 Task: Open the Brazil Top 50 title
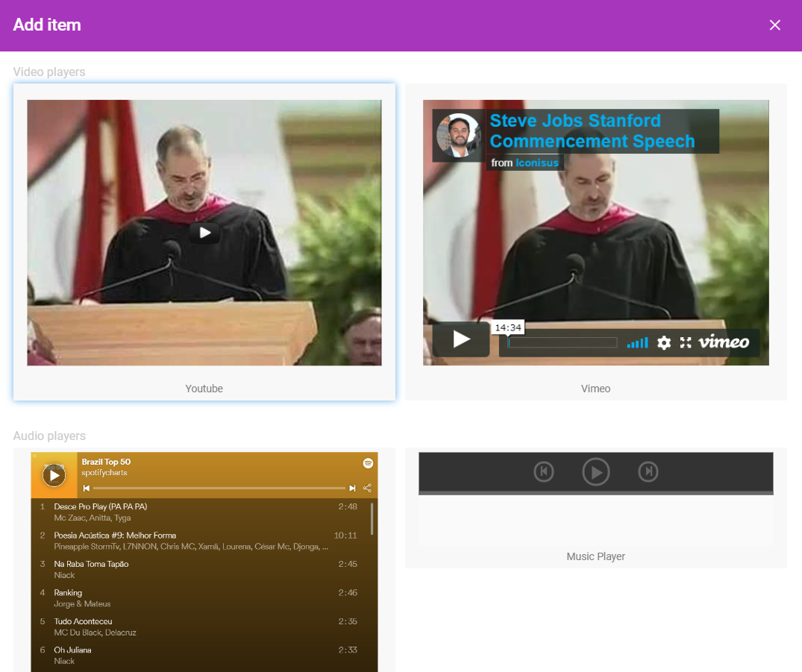click(107, 462)
